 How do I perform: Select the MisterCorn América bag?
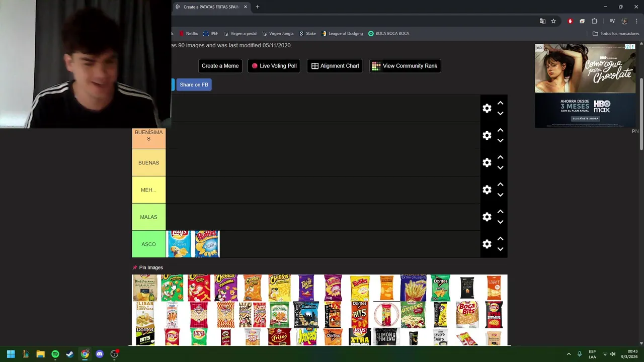(x=306, y=315)
